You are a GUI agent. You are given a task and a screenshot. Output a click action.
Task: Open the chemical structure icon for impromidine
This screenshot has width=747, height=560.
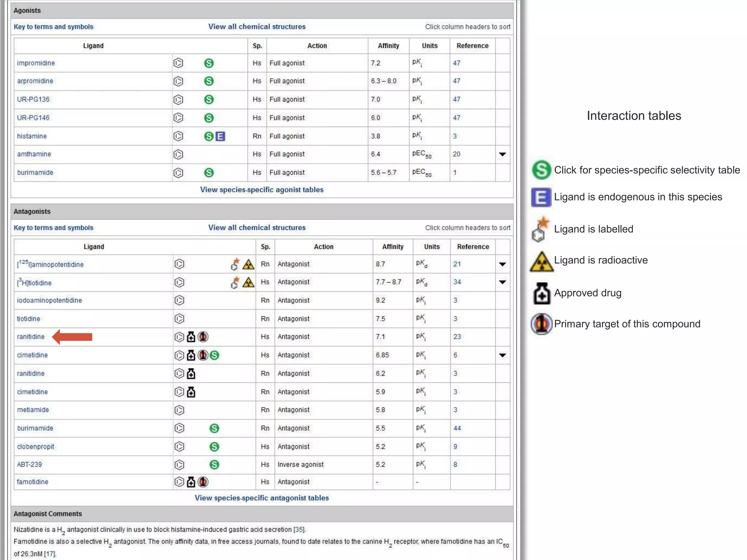point(178,63)
